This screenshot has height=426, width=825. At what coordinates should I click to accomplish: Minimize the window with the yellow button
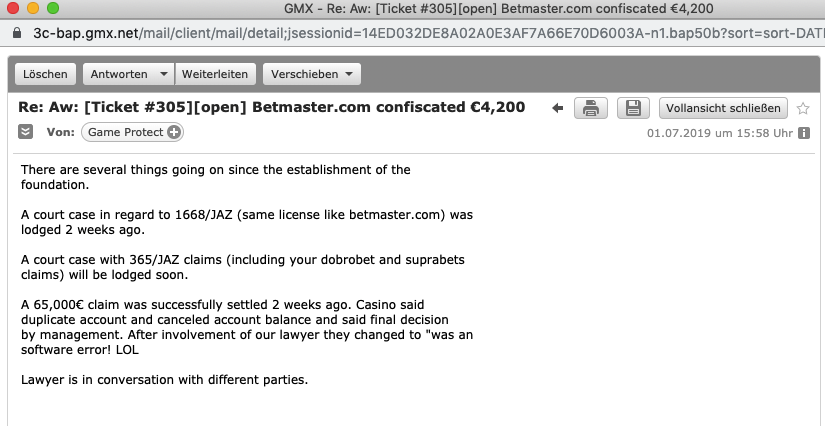point(33,8)
